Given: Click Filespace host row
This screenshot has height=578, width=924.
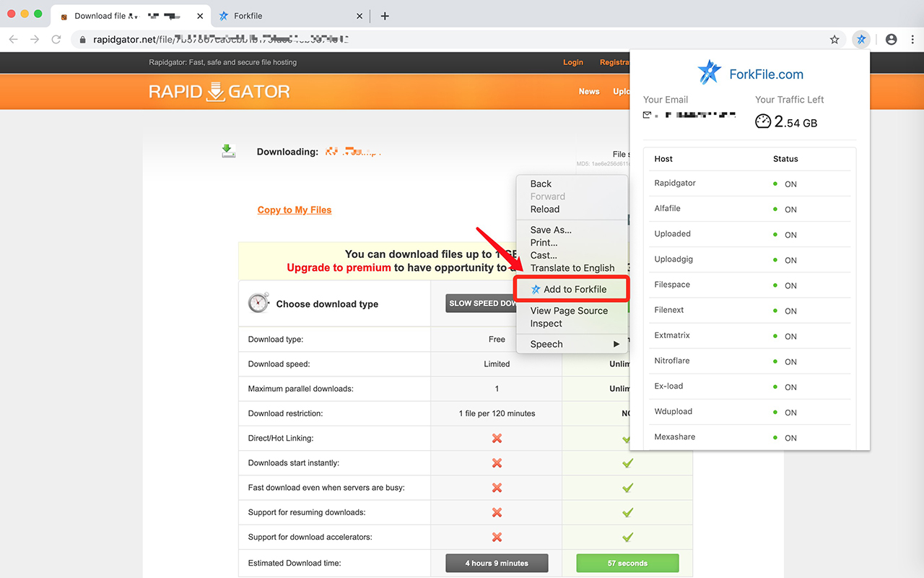Looking at the screenshot, I should tap(749, 285).
